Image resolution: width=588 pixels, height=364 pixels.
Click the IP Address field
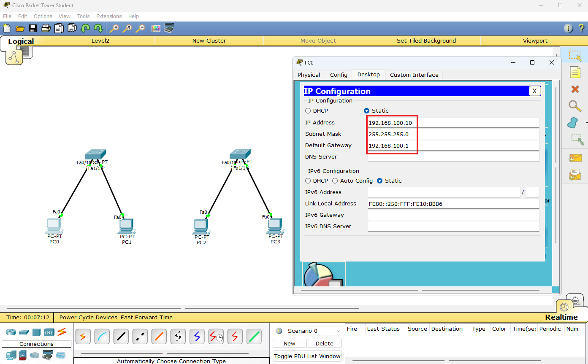pyautogui.click(x=453, y=123)
